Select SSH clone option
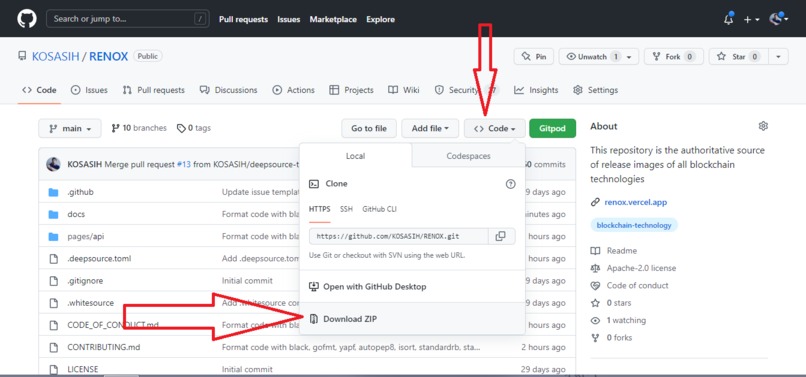This screenshot has width=806, height=377. [346, 209]
